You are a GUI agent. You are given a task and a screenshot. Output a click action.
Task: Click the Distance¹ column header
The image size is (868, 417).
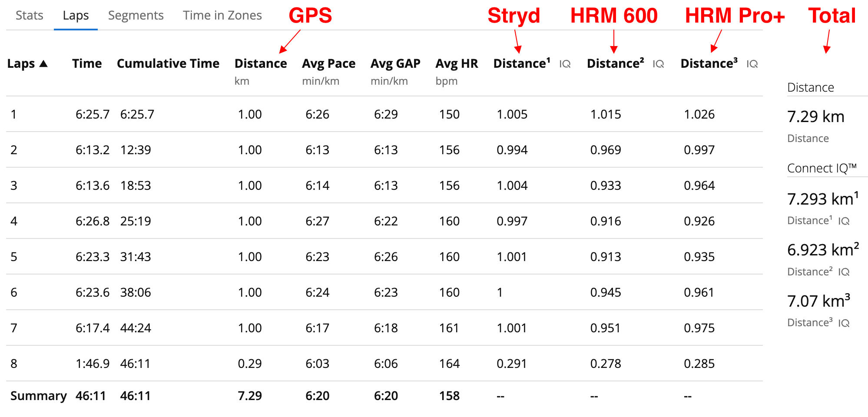[x=522, y=63]
